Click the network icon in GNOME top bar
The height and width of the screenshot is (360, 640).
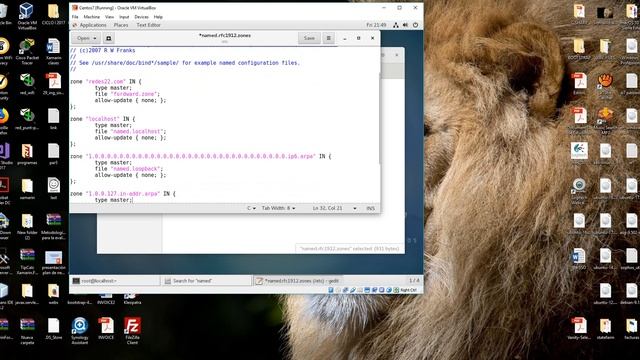(x=396, y=25)
